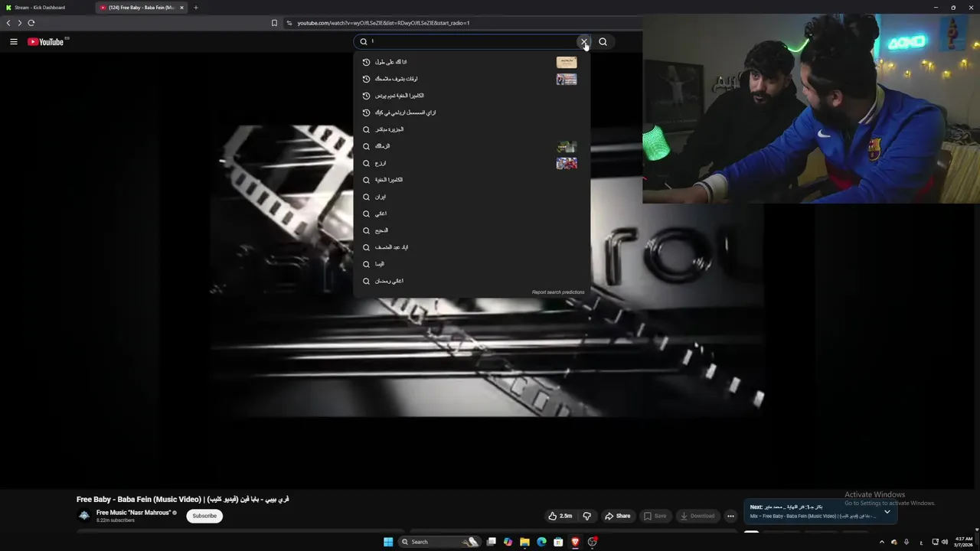
Task: Select history suggestion "اوقات بشوف ملامحك"
Action: coord(471,79)
